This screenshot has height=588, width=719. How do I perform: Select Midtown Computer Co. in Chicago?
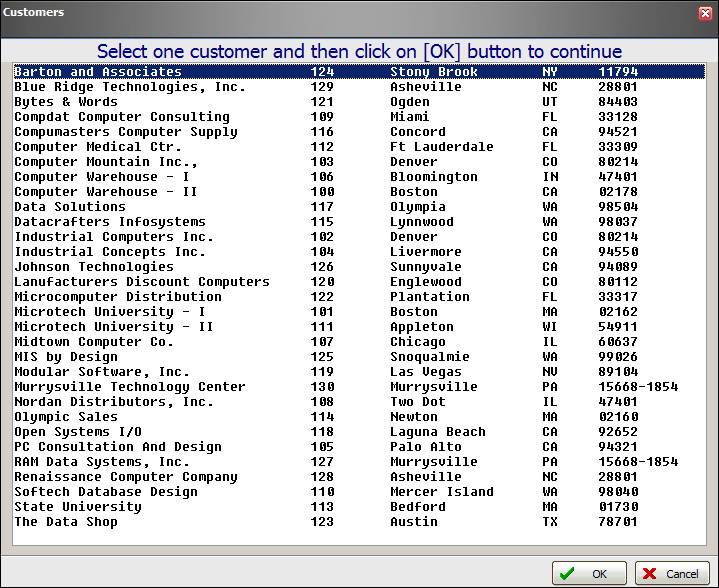[94, 342]
